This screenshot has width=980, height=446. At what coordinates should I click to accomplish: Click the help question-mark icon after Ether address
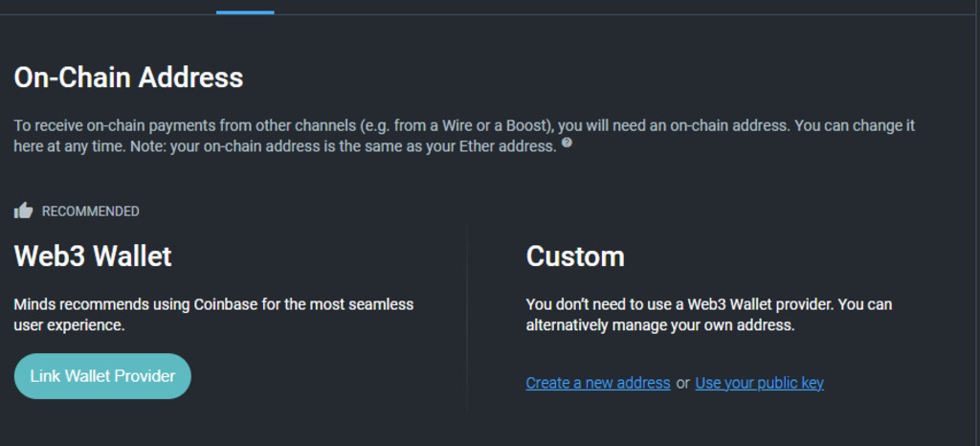[x=567, y=144]
